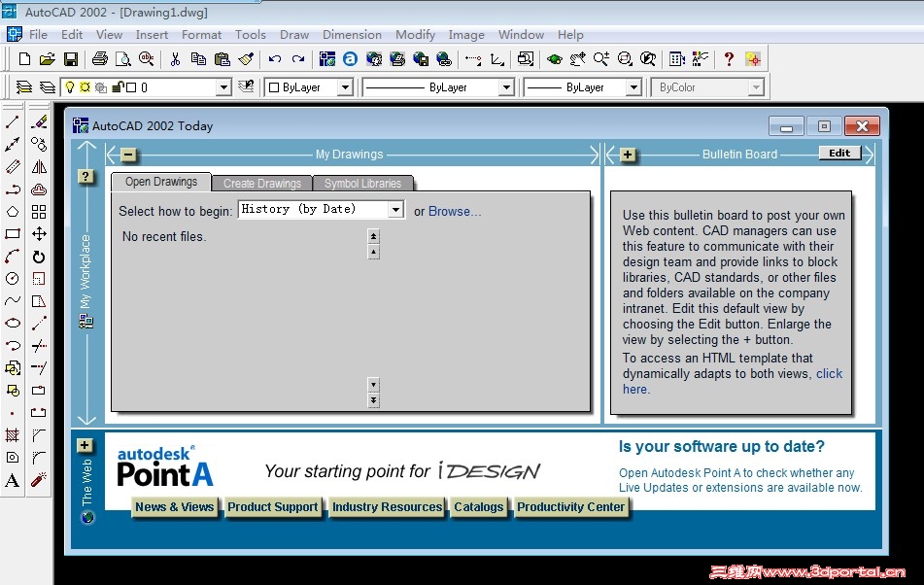The image size is (924, 585).
Task: Click the Print icon in the toolbar
Action: tap(99, 59)
